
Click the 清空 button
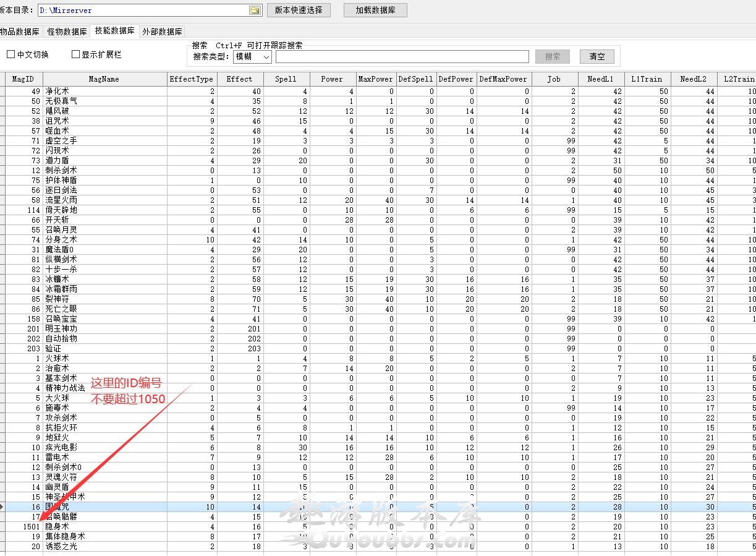pos(597,56)
